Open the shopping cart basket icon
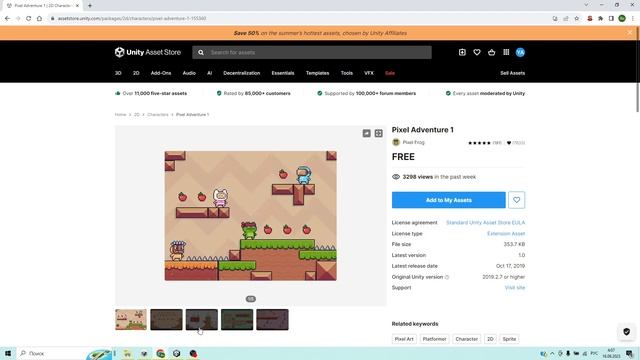 [x=491, y=52]
